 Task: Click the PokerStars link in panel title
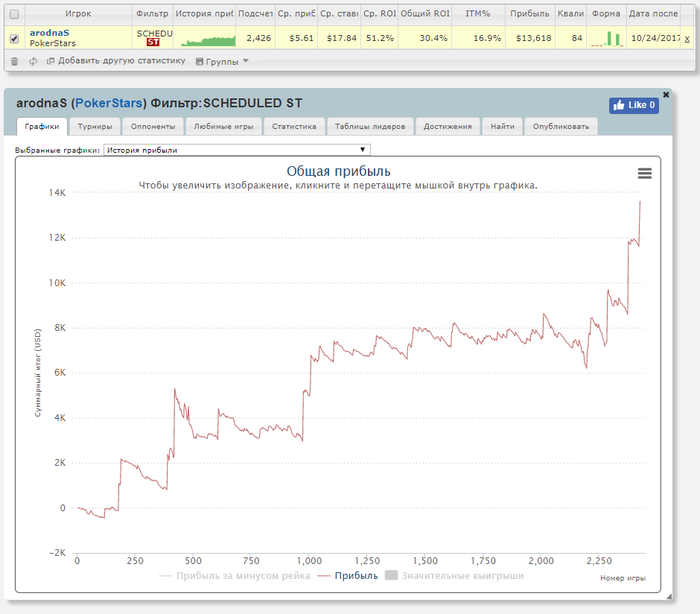click(x=108, y=103)
